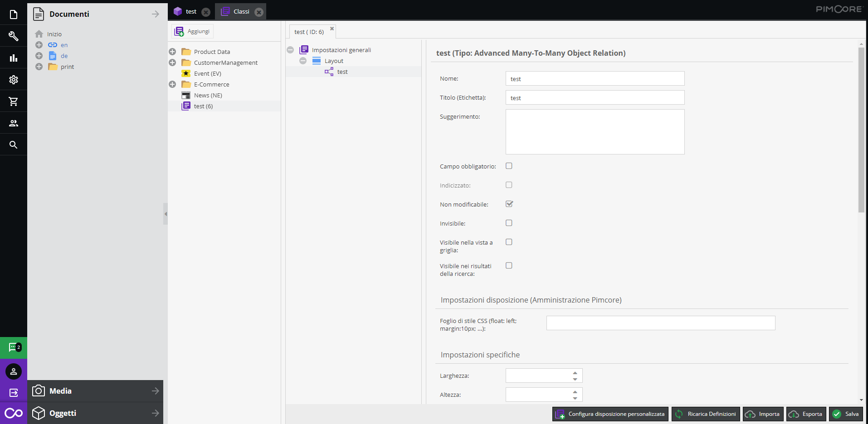The height and width of the screenshot is (424, 868).
Task: Decrease the Altezza value
Action: (575, 398)
